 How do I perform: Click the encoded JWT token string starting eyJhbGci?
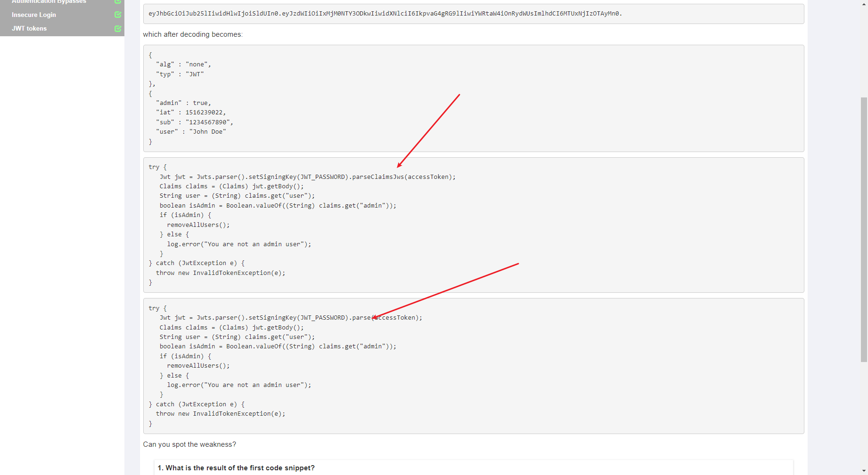385,14
